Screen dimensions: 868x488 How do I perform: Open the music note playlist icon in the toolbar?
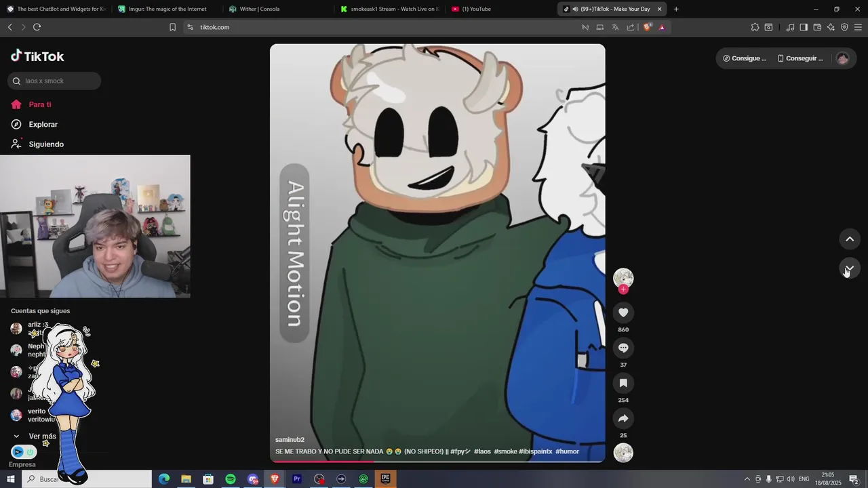[790, 27]
